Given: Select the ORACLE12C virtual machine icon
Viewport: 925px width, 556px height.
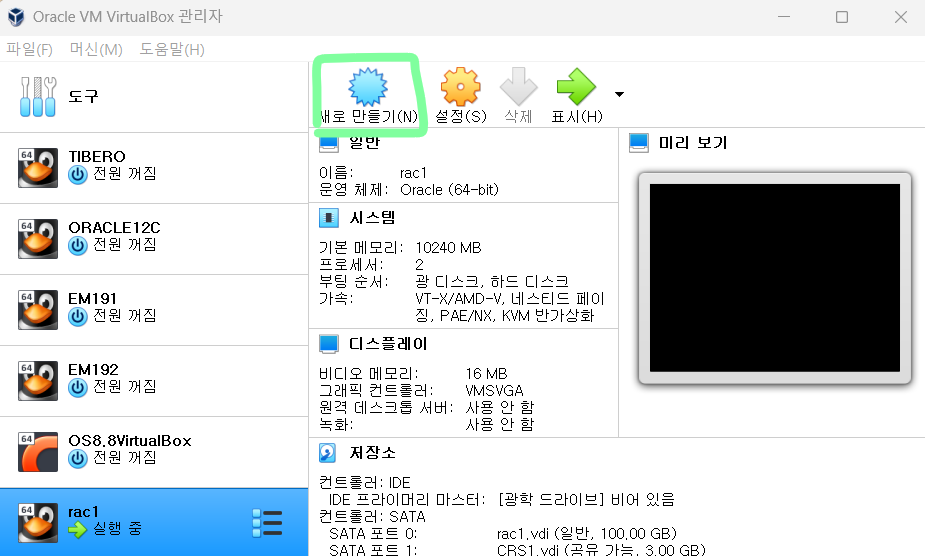Looking at the screenshot, I should coord(38,238).
